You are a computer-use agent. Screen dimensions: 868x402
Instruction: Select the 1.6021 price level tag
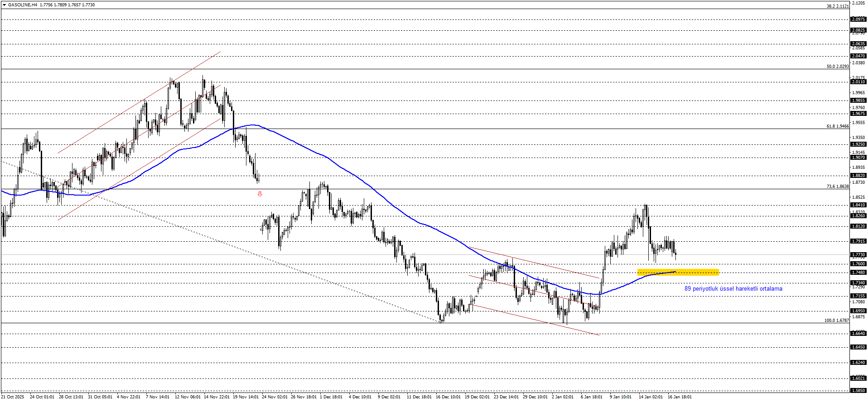(858, 378)
